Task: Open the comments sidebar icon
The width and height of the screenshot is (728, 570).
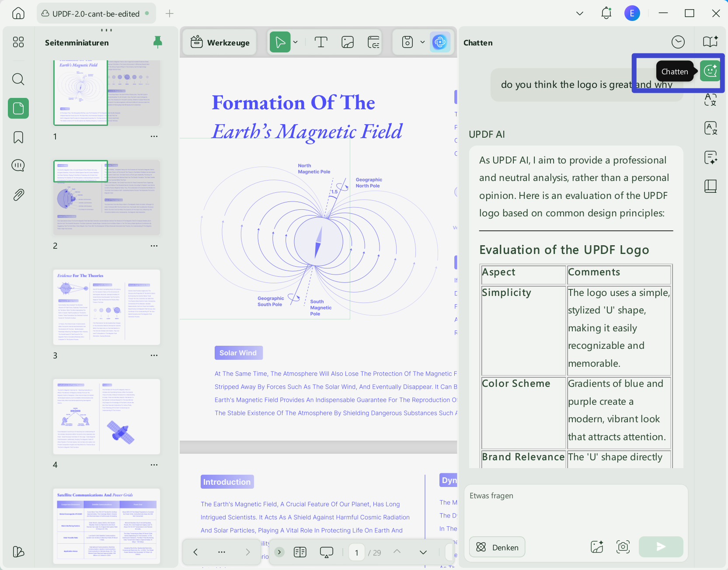Action: click(x=18, y=165)
